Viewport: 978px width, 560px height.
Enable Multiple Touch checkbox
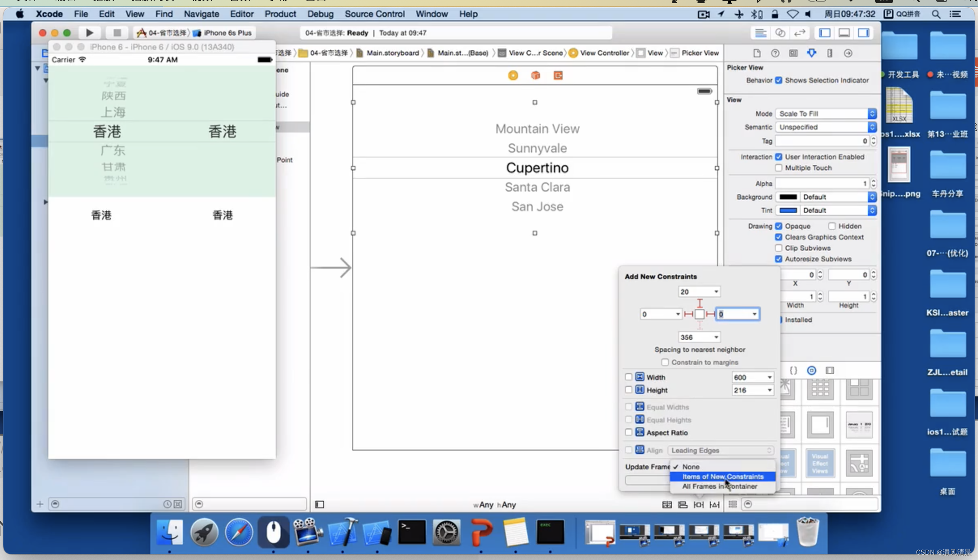[x=778, y=168]
